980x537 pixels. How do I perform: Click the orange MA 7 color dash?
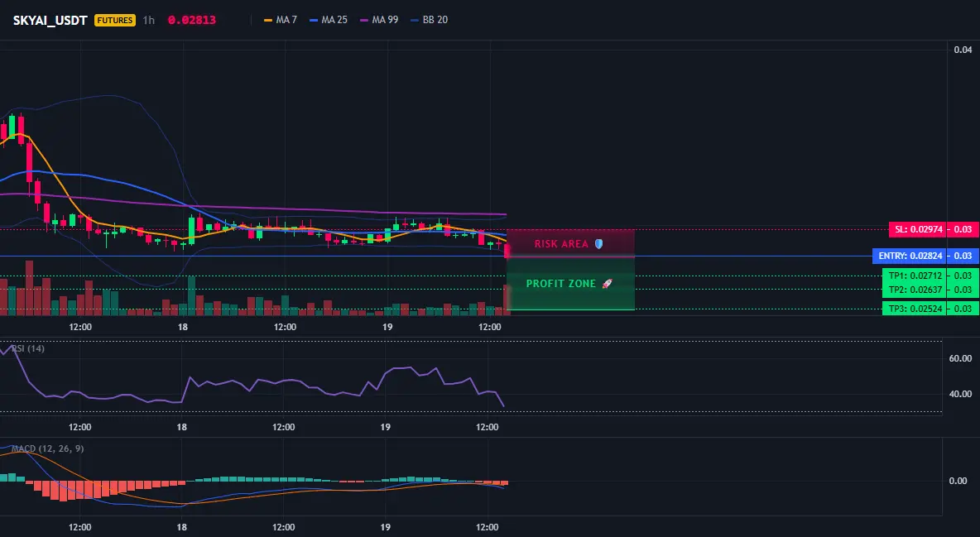tap(268, 20)
